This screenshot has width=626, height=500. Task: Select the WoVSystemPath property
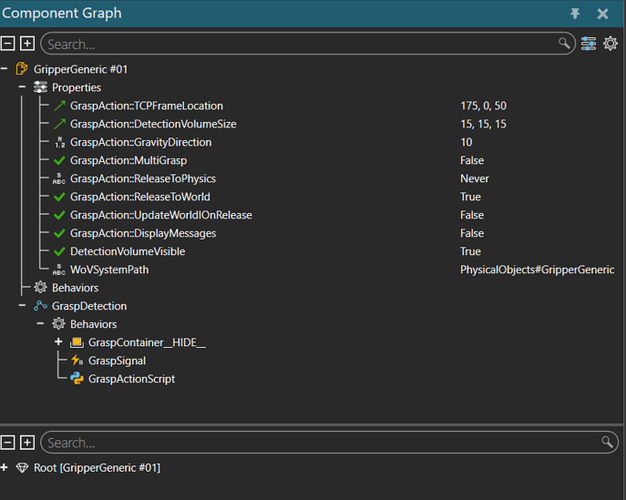[109, 270]
